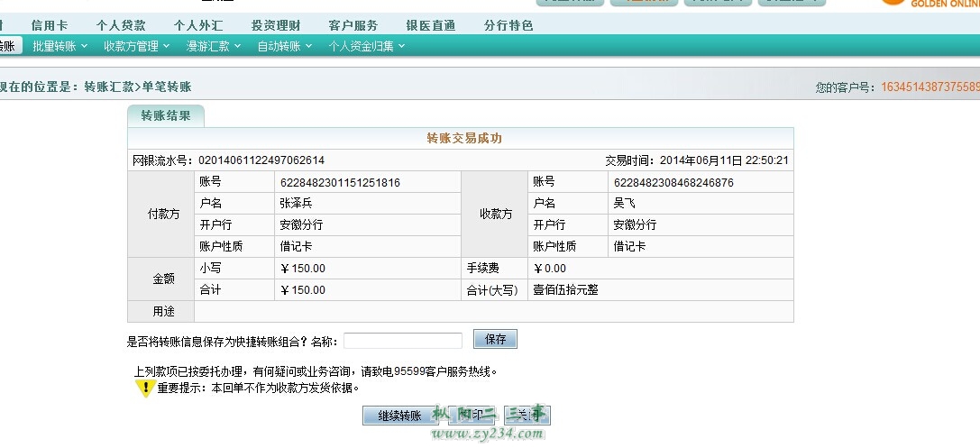Viewport: 980px width, 448px height.
Task: Click the 继续转账 button
Action: (x=400, y=416)
